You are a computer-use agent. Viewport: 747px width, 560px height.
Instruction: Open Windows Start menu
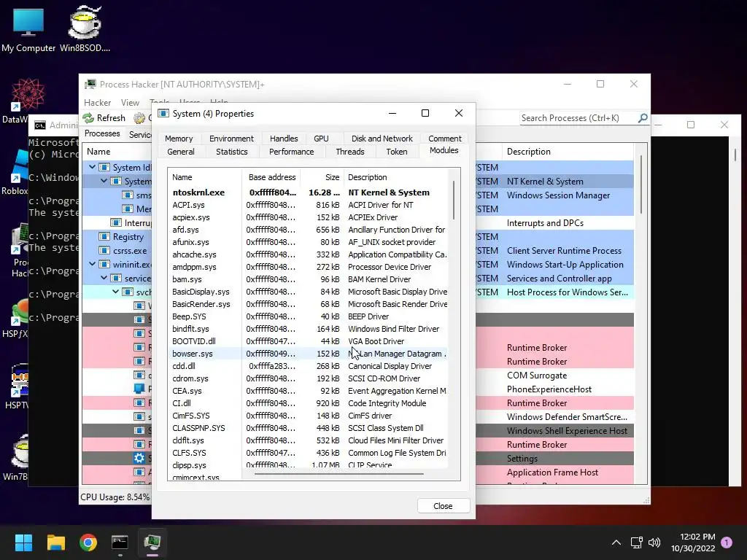coord(23,542)
